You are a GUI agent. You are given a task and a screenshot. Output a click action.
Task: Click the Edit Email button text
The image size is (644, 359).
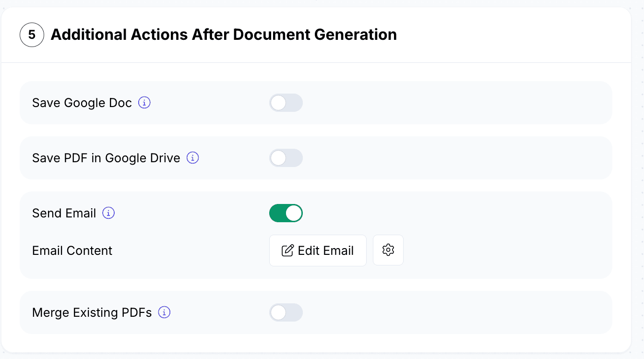[326, 251]
